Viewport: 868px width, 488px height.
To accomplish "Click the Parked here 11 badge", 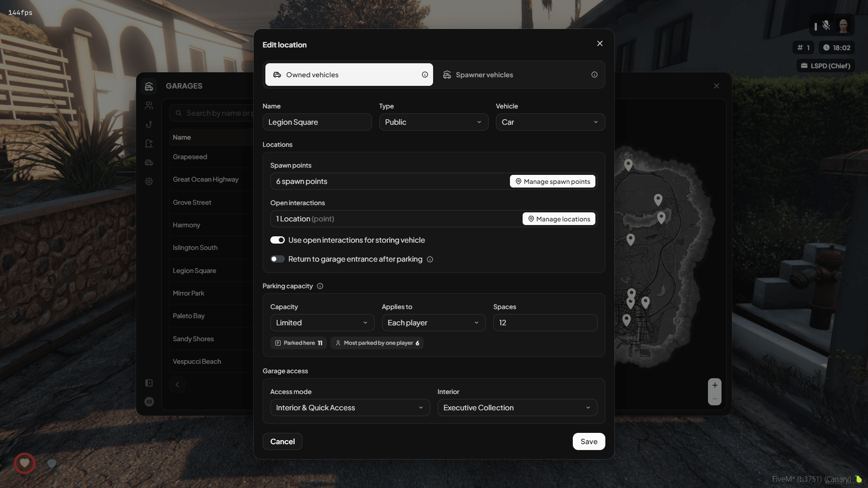I will (298, 343).
